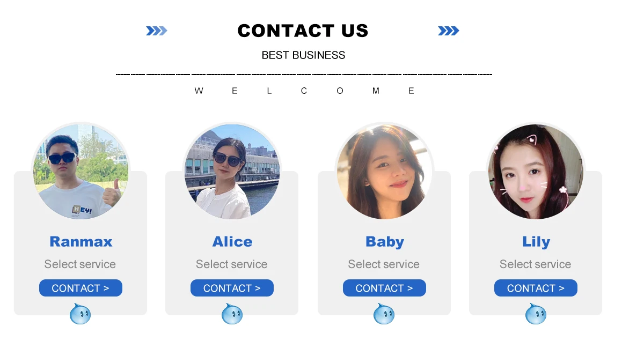Contact Ranmax via the CONTACT button
The image size is (644, 341).
coord(80,288)
